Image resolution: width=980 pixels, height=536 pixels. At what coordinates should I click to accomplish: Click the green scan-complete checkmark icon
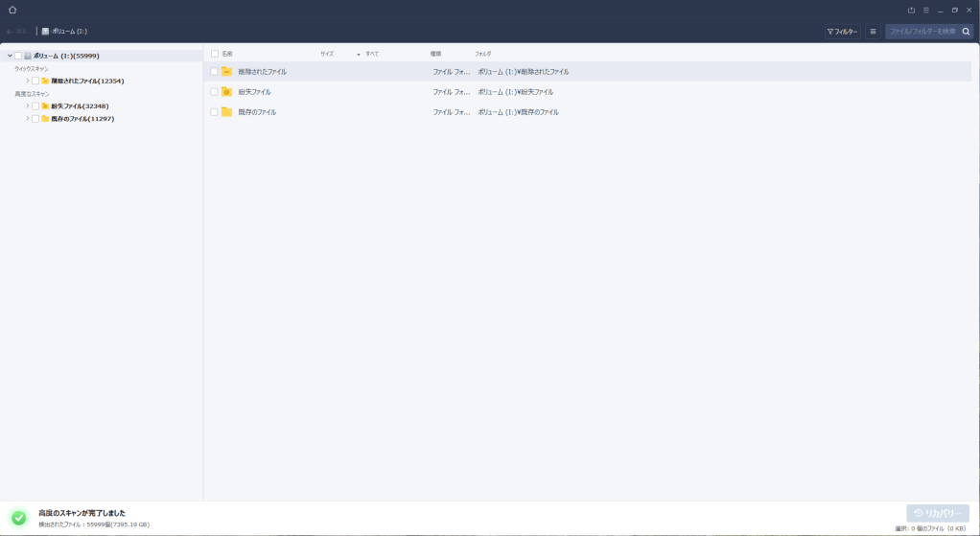[x=18, y=518]
